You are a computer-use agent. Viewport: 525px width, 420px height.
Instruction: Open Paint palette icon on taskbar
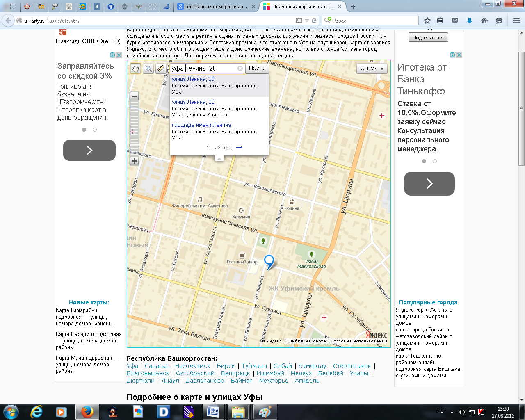pos(265,412)
